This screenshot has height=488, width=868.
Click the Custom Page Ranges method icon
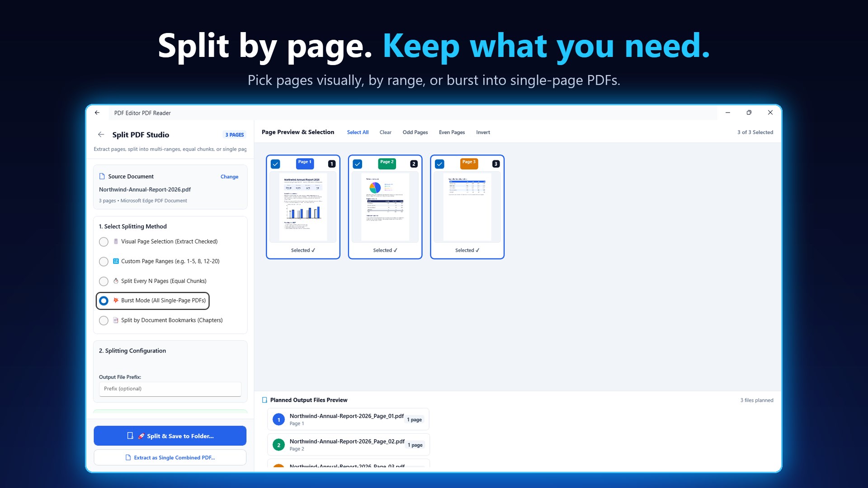tap(116, 261)
